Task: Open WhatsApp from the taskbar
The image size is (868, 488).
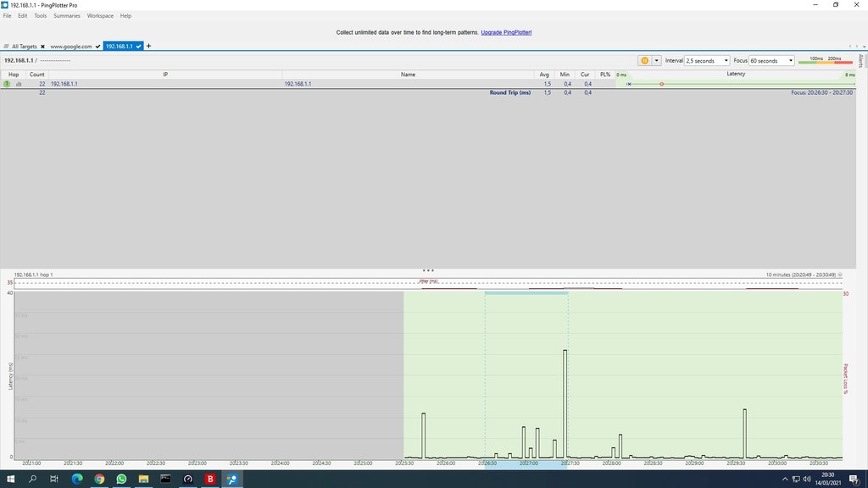Action: [x=121, y=480]
